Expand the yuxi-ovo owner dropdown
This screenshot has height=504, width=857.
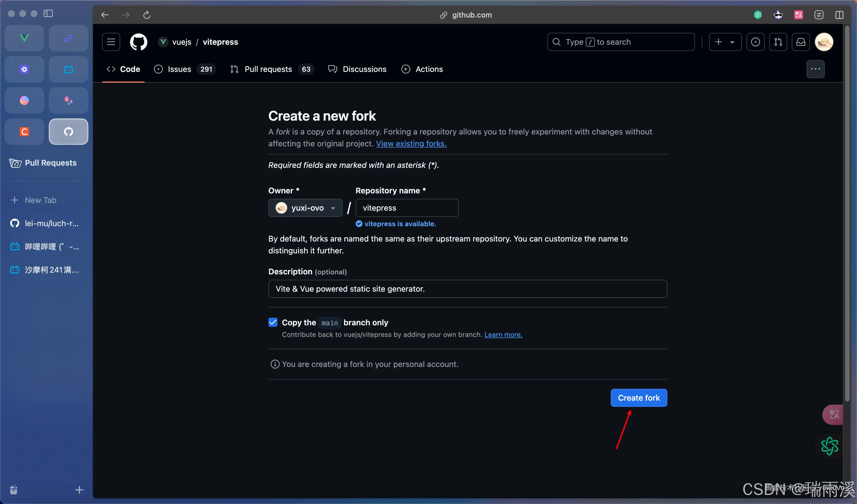coord(305,208)
